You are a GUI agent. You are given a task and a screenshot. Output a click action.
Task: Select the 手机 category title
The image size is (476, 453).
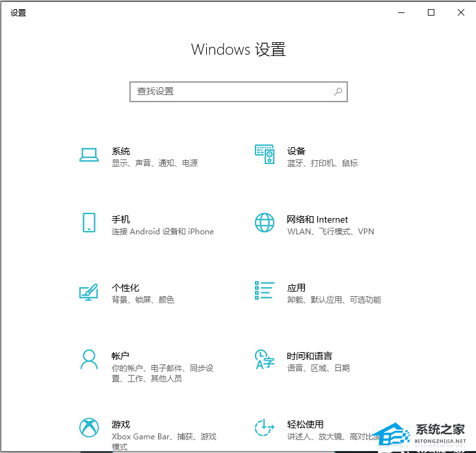(x=121, y=219)
